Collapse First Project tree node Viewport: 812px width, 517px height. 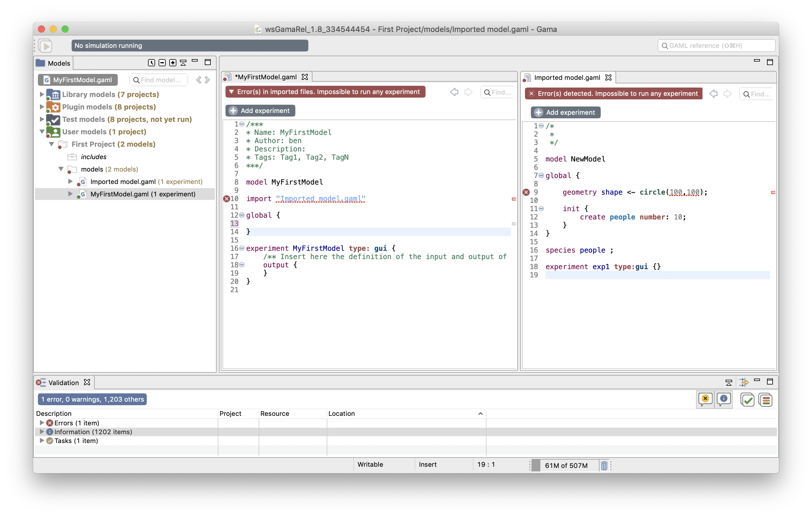pos(51,144)
